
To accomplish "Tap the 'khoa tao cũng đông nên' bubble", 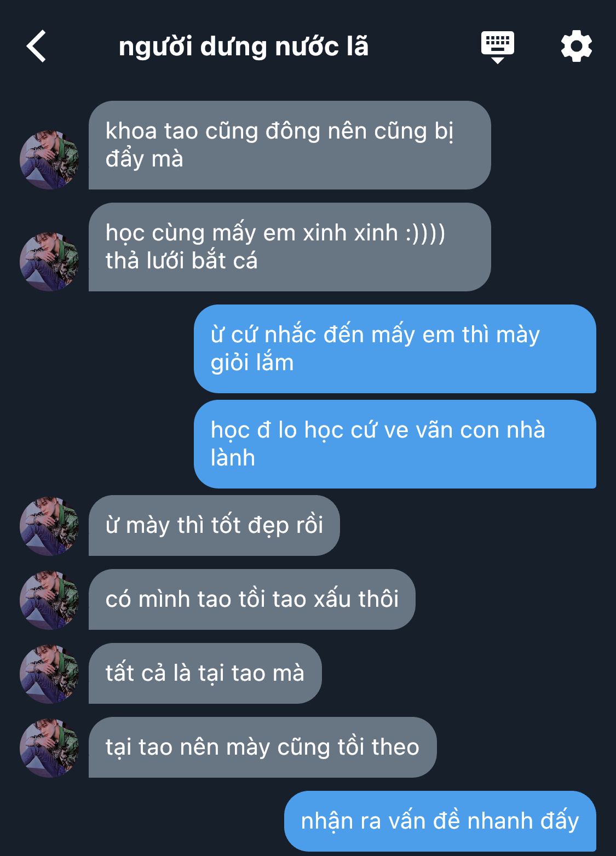I will [x=290, y=145].
